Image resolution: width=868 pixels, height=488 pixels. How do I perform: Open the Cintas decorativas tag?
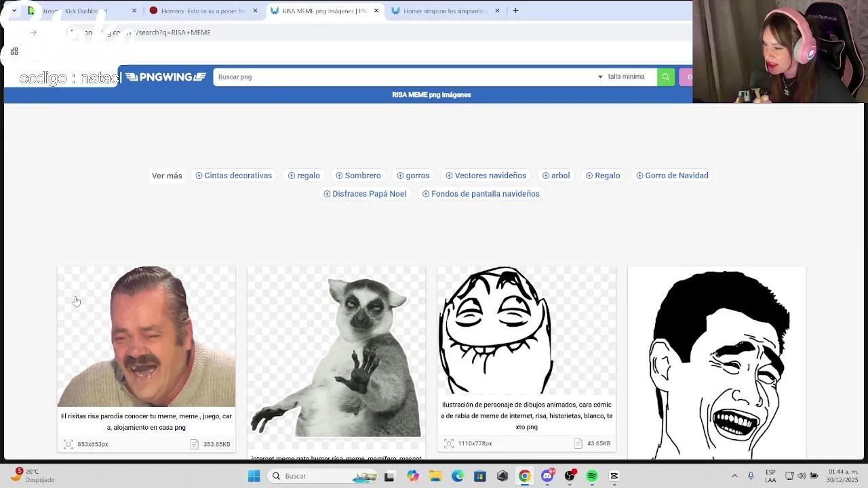pyautogui.click(x=234, y=176)
